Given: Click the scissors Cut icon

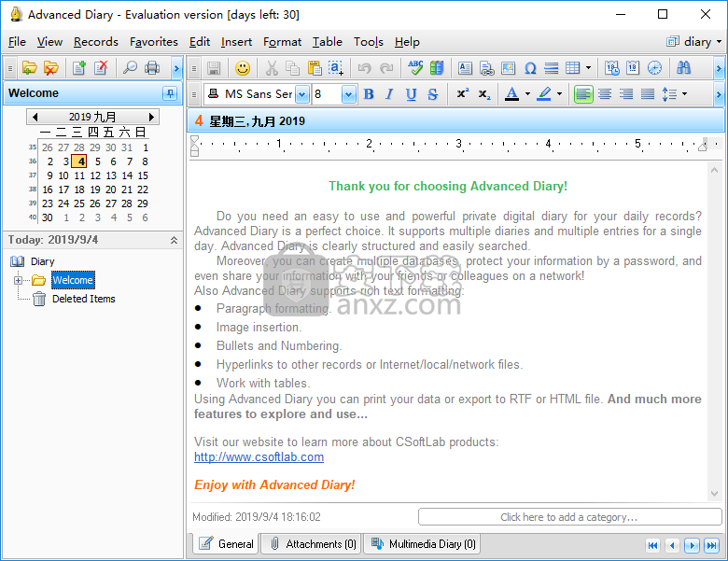Looking at the screenshot, I should point(272,68).
